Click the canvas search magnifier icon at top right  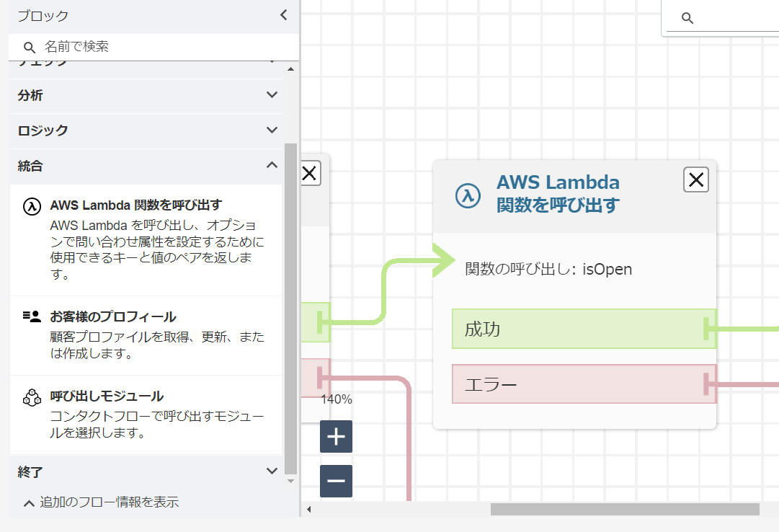tap(687, 19)
